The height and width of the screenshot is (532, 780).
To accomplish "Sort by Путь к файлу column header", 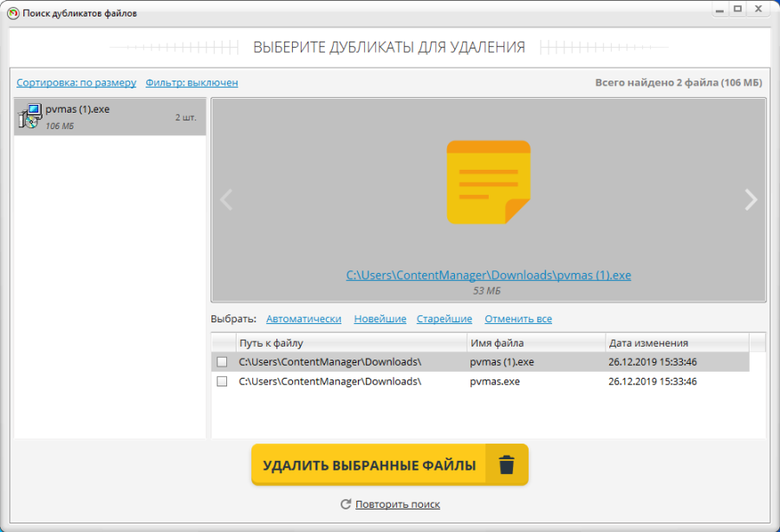I will coord(350,343).
